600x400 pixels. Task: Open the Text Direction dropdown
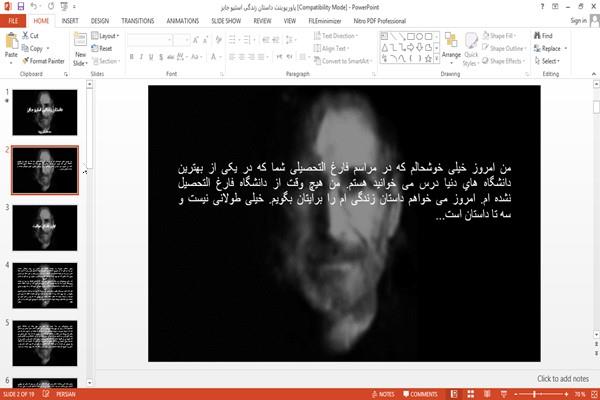[336, 36]
